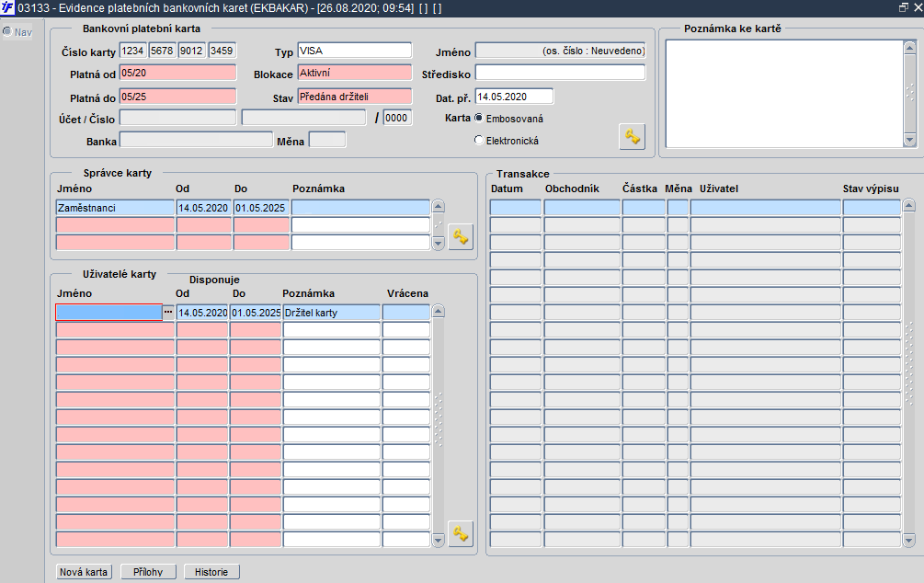
Task: Open the lookup button next to user Jméno field
Action: [x=168, y=313]
